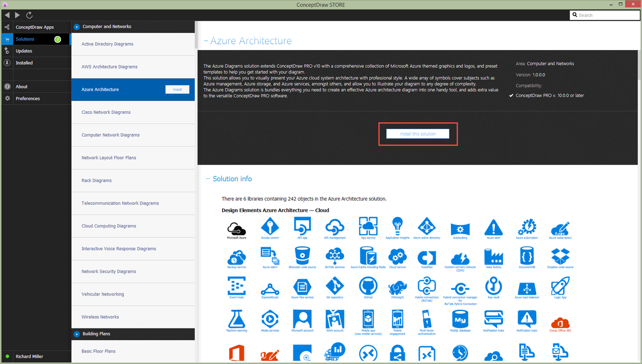This screenshot has width=642, height=364.
Task: Select the Notification hubs icon
Action: click(x=493, y=319)
